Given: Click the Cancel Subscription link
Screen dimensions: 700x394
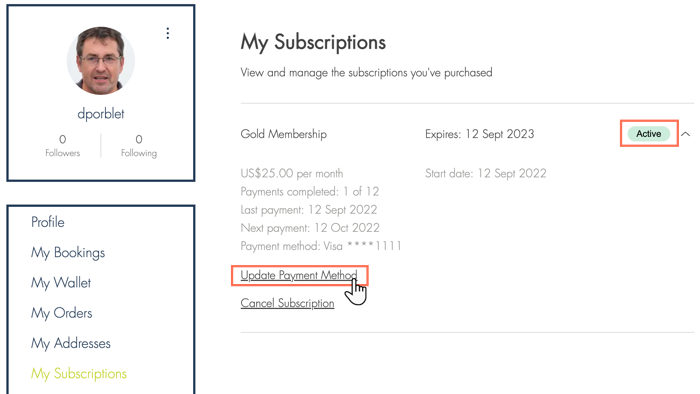Looking at the screenshot, I should tap(288, 303).
